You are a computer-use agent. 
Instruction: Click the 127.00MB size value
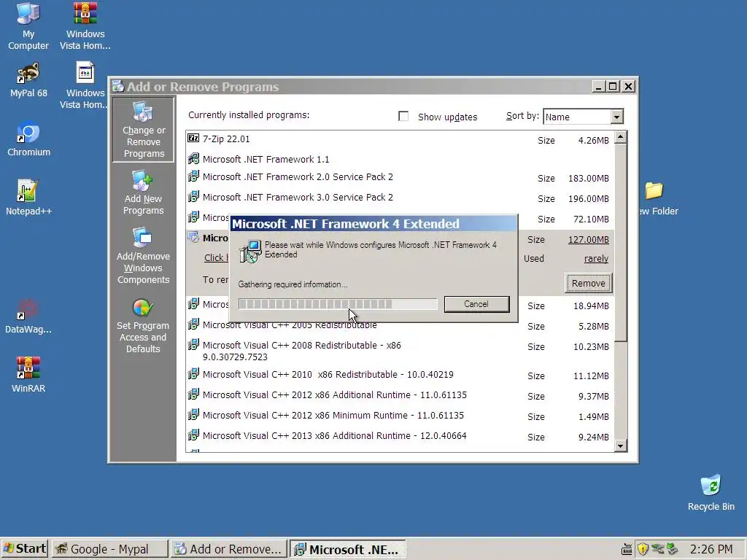coord(589,239)
